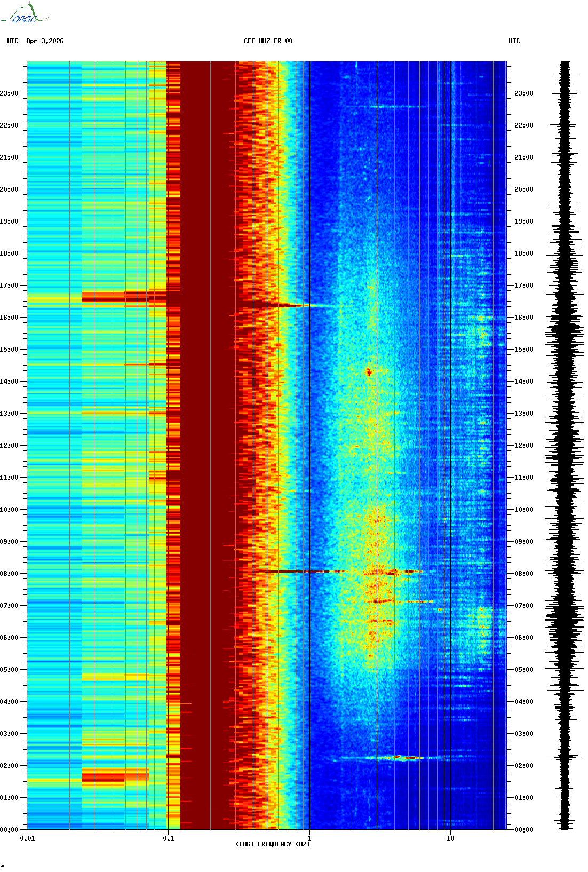Click the left '03:00' time label
588x872 pixels.
click(9, 734)
